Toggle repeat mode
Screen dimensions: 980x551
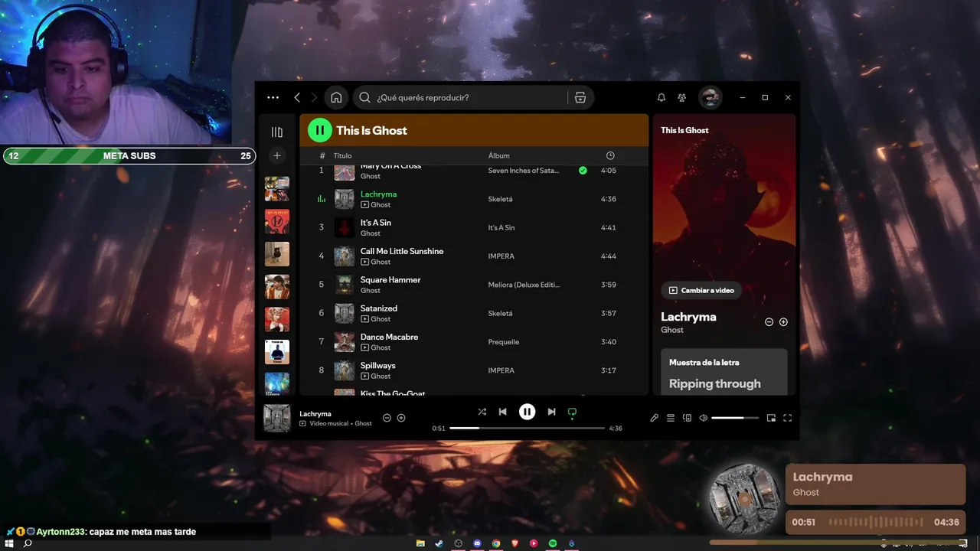pos(572,412)
